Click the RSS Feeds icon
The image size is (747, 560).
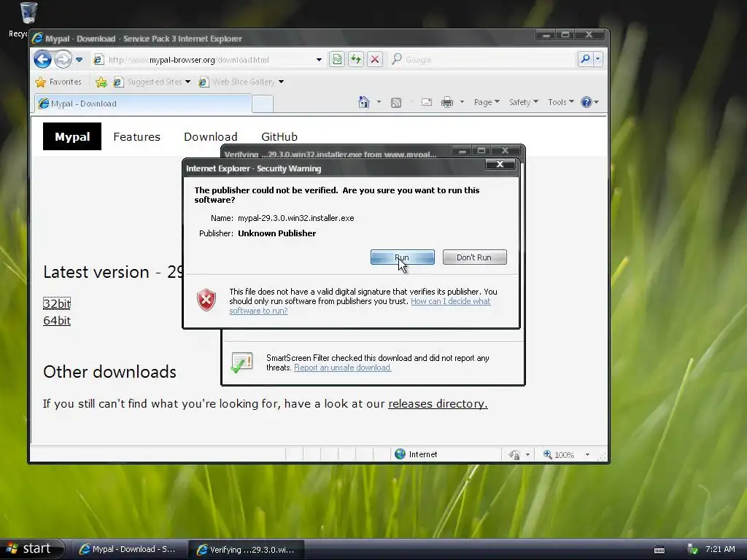tap(396, 102)
